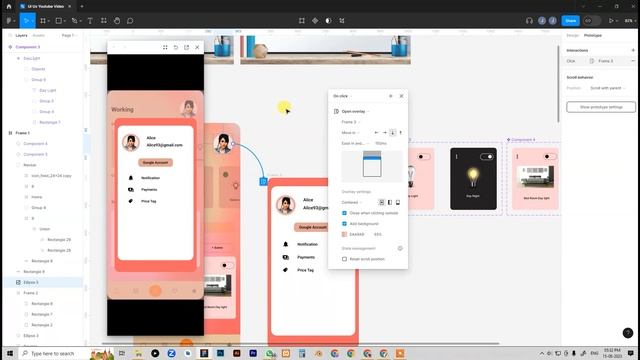This screenshot has height=360, width=640.
Task: Close the On click interaction popup
Action: pyautogui.click(x=401, y=96)
